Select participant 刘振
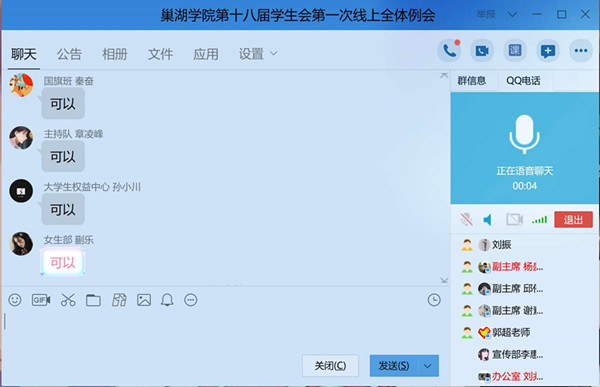Image resolution: width=600 pixels, height=387 pixels. pyautogui.click(x=525, y=245)
